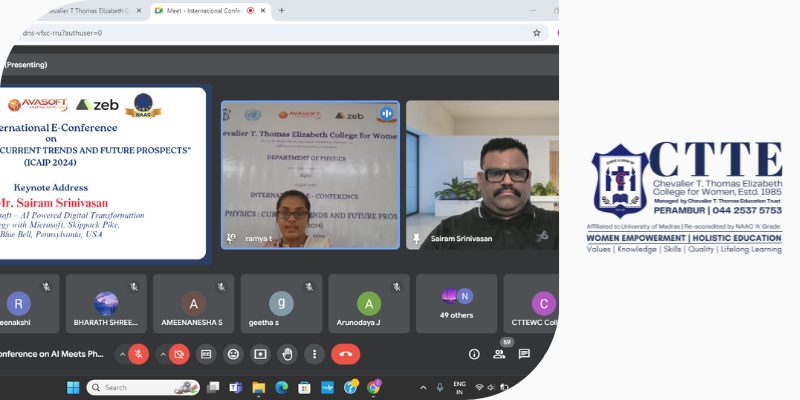The height and width of the screenshot is (400, 800).
Task: Open Microsoft Edge from taskbar
Action: tap(282, 388)
